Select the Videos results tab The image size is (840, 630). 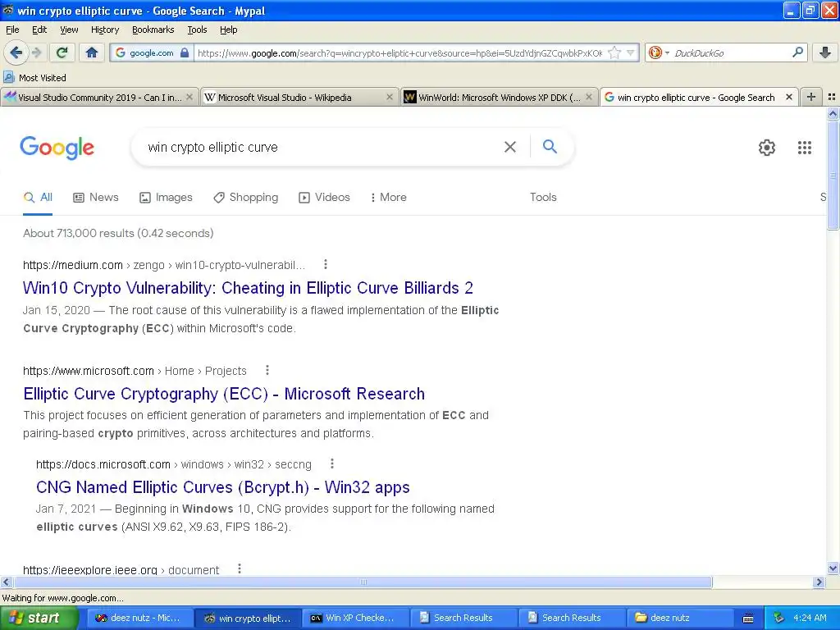point(324,197)
